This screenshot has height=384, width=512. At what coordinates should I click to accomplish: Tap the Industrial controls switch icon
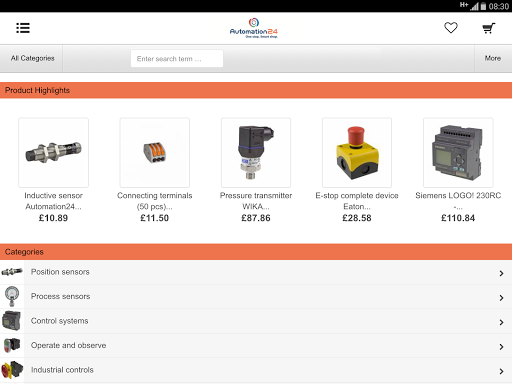click(x=12, y=370)
